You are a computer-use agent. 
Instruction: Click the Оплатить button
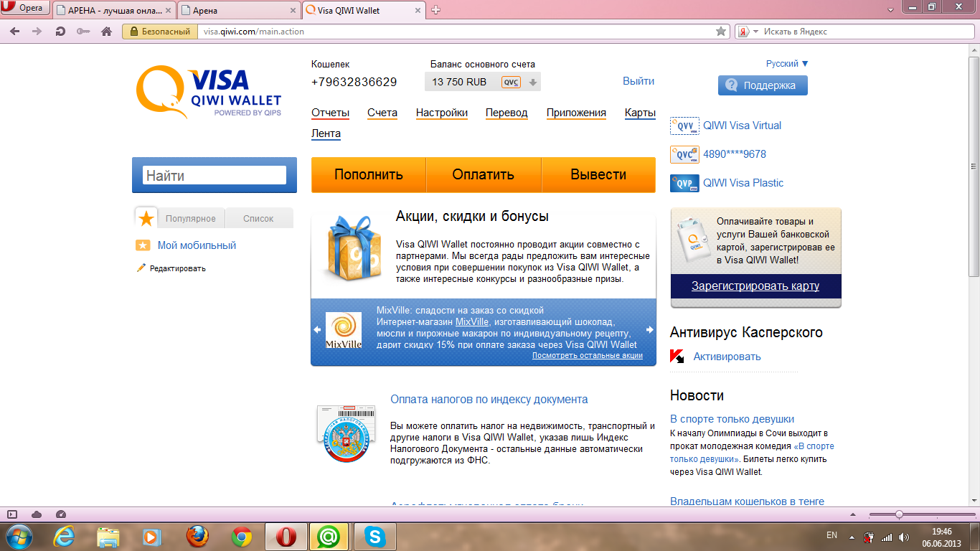pyautogui.click(x=484, y=175)
